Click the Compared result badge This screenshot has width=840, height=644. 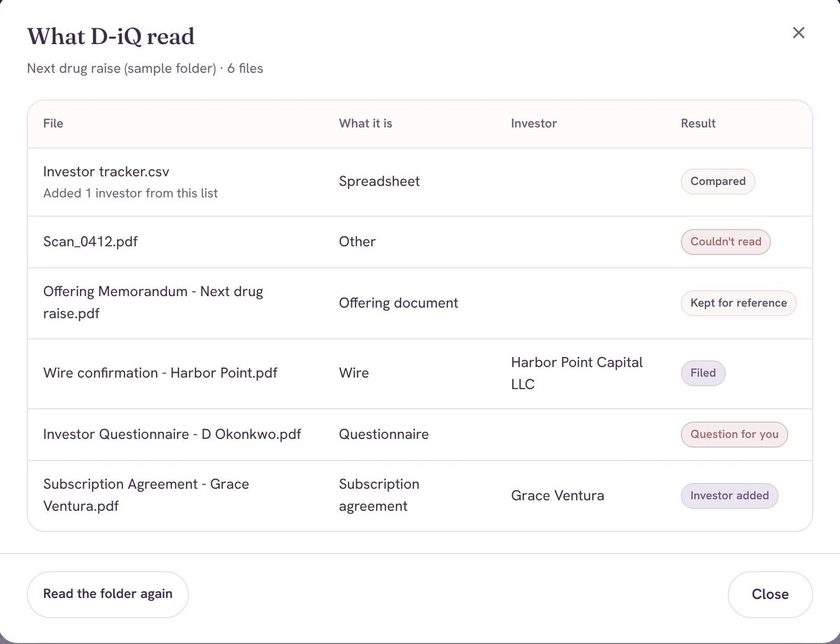[717, 181]
